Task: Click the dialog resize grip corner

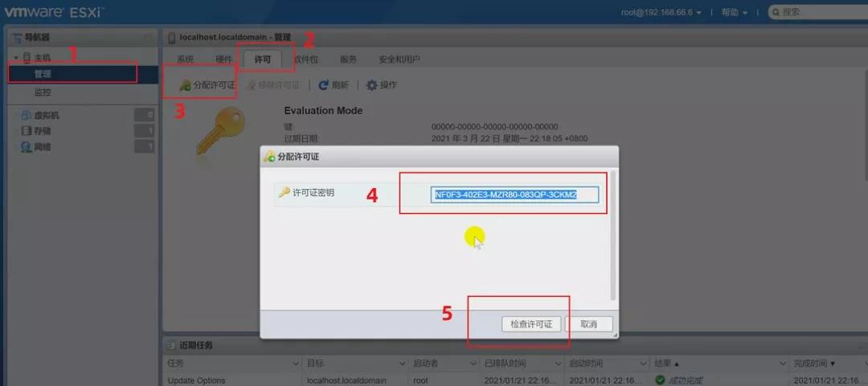Action: pyautogui.click(x=615, y=335)
